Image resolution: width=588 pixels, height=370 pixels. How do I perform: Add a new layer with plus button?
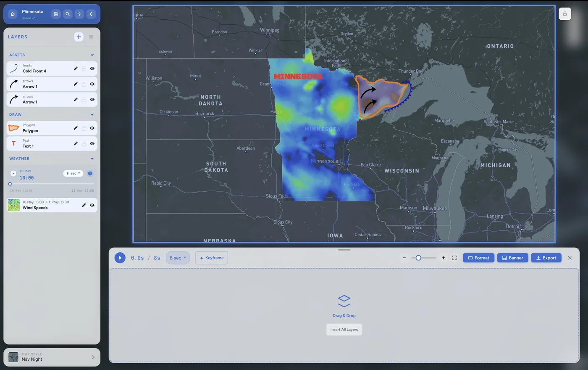coord(79,37)
